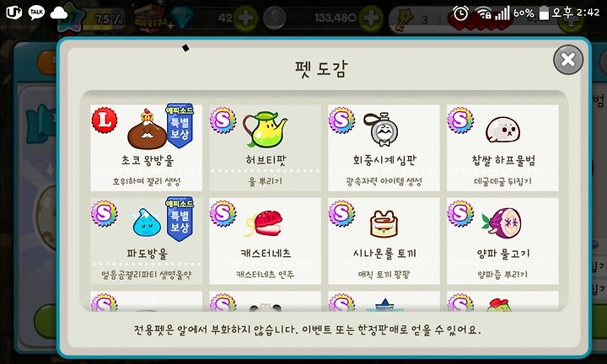
Task: Add more diamonds with plus button
Action: point(245,18)
